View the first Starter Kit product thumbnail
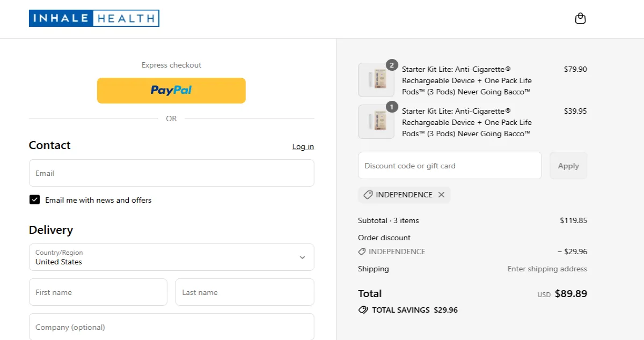 click(x=376, y=80)
